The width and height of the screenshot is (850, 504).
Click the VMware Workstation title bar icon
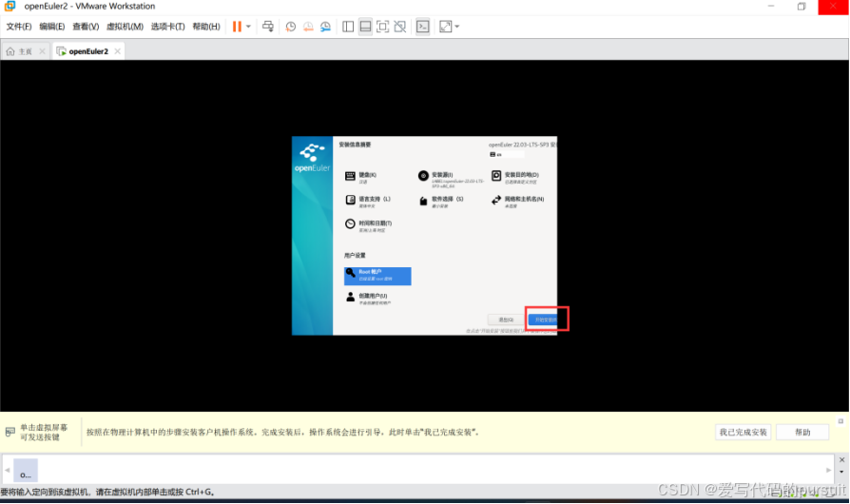pyautogui.click(x=10, y=6)
